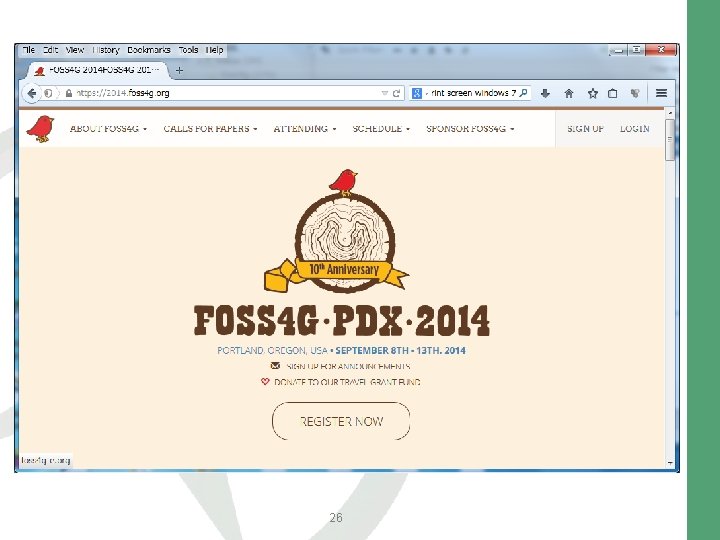Open the View menu

point(74,50)
